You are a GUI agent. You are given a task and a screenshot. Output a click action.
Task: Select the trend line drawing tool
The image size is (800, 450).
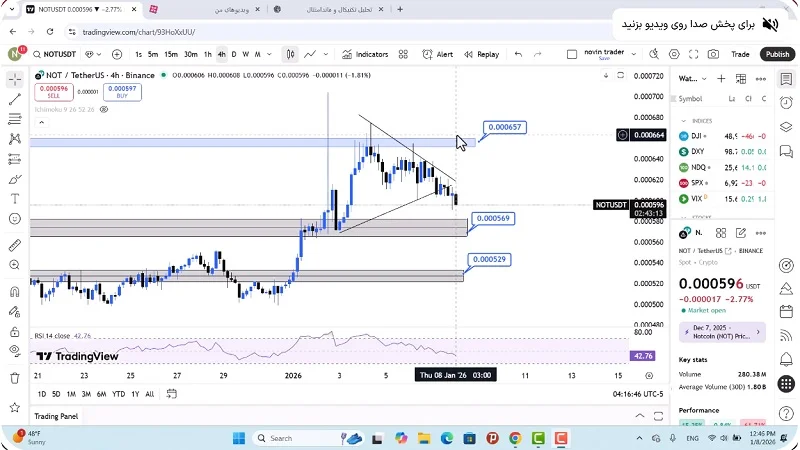click(x=14, y=99)
